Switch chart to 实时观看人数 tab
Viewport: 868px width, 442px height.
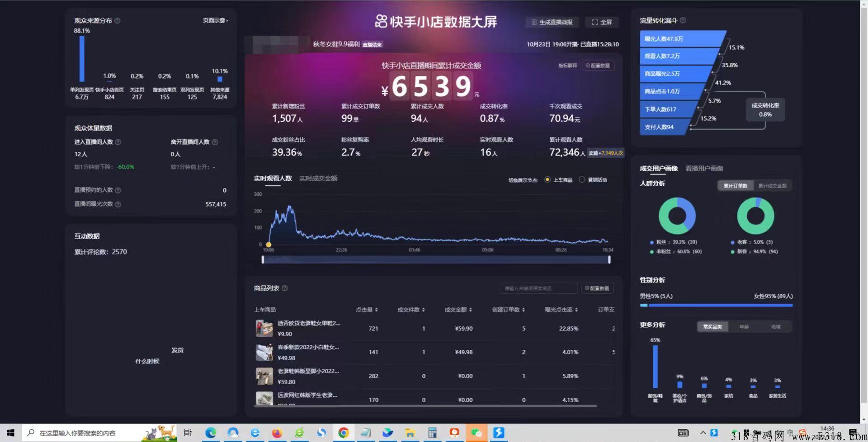(x=273, y=179)
